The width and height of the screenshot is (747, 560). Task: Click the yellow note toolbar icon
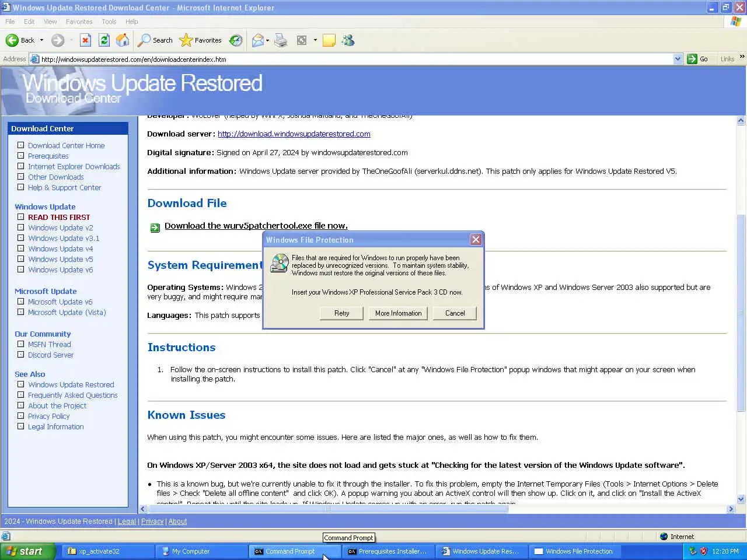pos(329,40)
